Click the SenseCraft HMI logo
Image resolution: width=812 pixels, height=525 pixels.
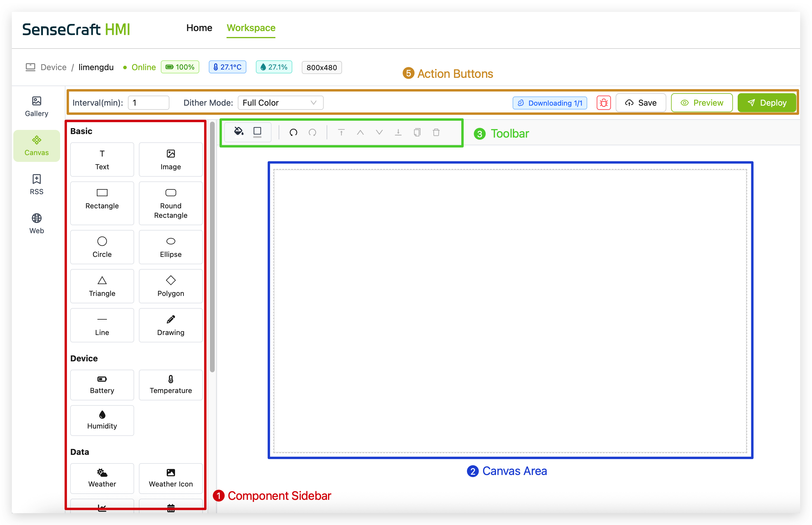(76, 29)
